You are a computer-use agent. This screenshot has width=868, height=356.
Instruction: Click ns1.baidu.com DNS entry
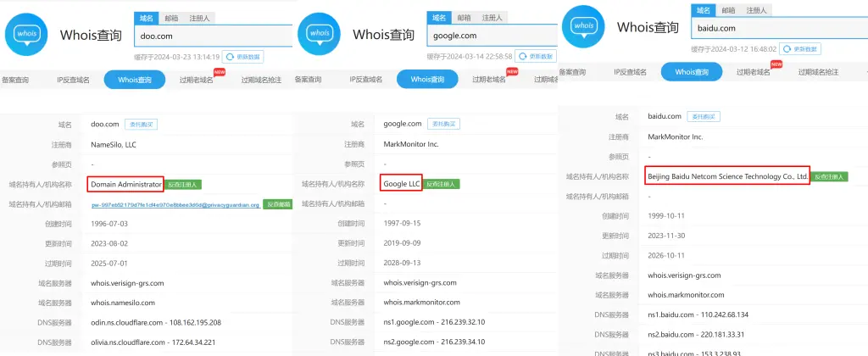pos(698,314)
